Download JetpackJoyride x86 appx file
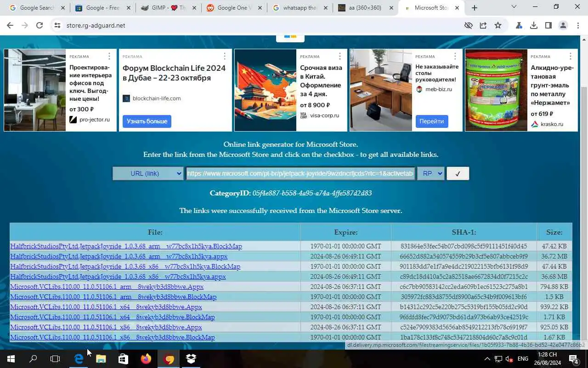 coord(118,276)
